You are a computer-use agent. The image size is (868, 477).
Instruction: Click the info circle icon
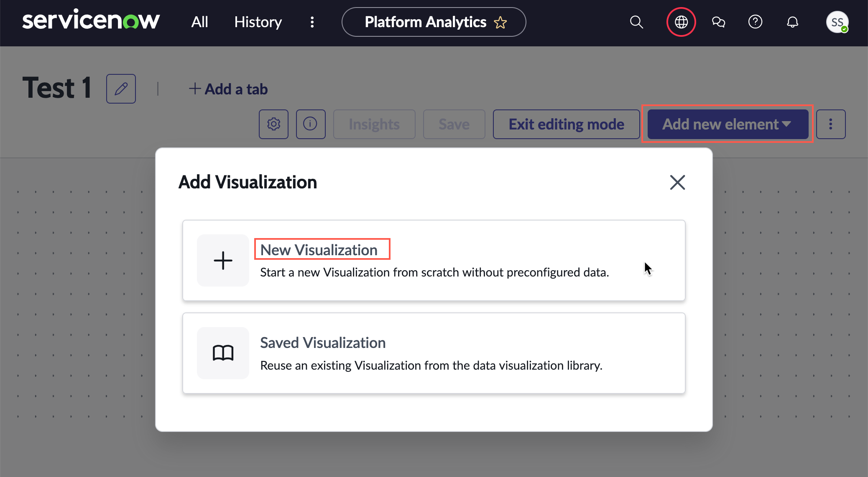tap(310, 124)
